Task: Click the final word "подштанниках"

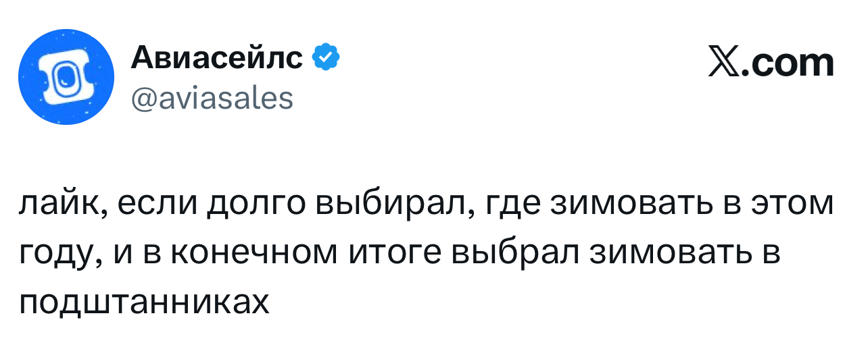Action: coord(144,302)
